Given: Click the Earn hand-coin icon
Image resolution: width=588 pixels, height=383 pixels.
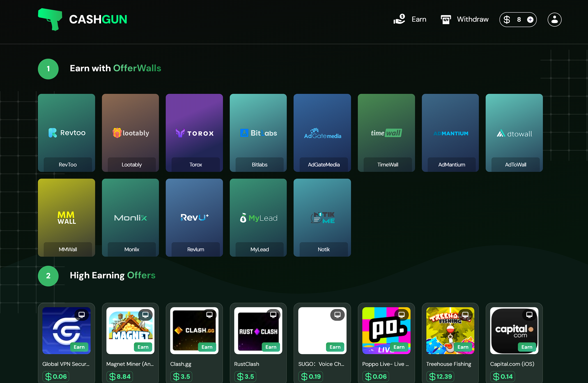Looking at the screenshot, I should [399, 19].
